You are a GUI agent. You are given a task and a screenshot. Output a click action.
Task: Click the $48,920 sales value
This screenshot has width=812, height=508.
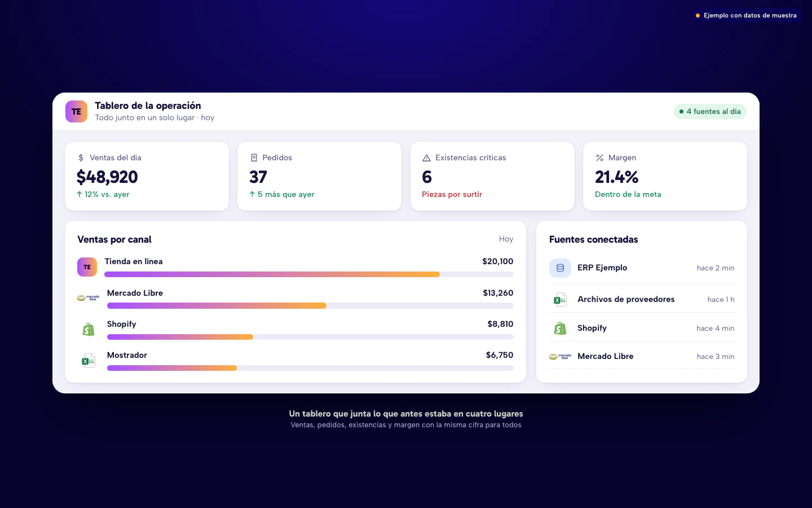(107, 177)
